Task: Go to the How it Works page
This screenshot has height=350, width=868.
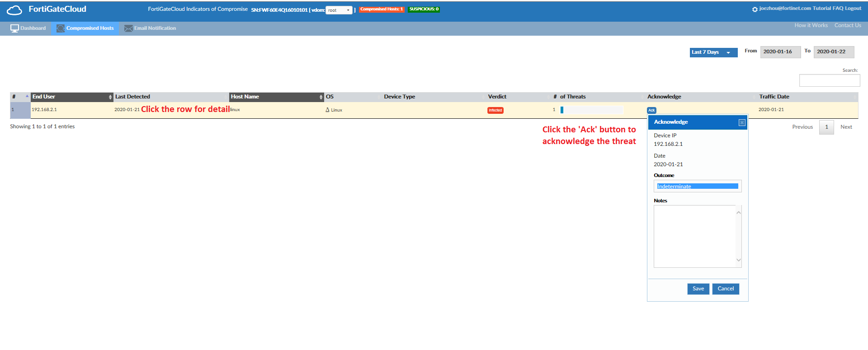Action: pyautogui.click(x=811, y=26)
